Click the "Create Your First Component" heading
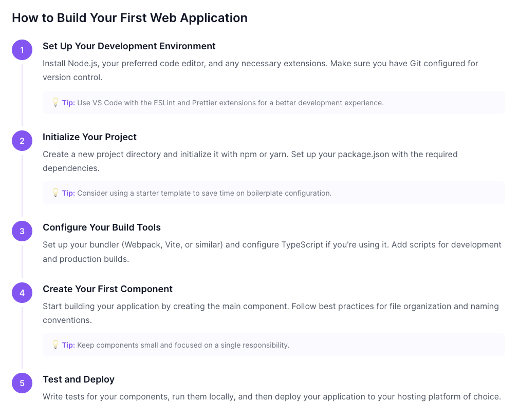 (x=107, y=289)
